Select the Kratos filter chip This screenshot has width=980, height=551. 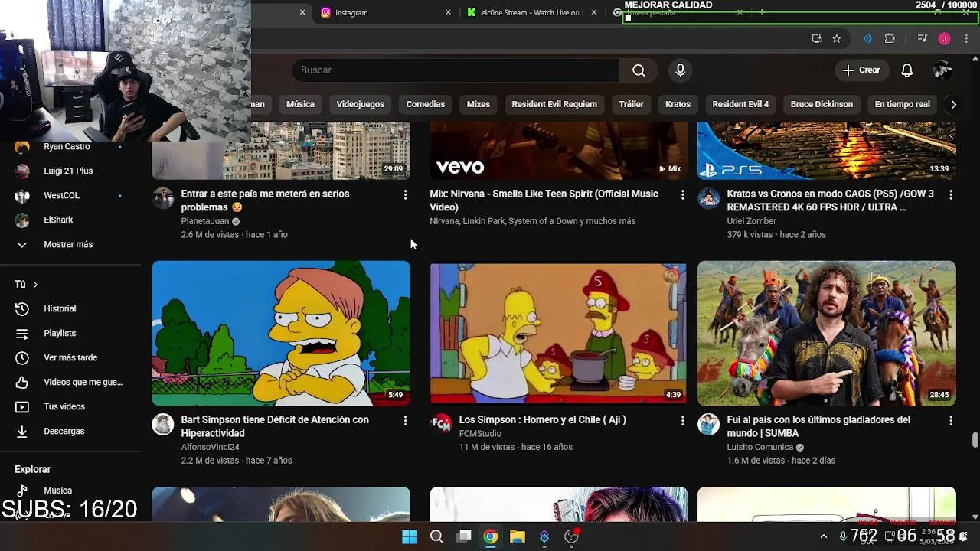678,104
